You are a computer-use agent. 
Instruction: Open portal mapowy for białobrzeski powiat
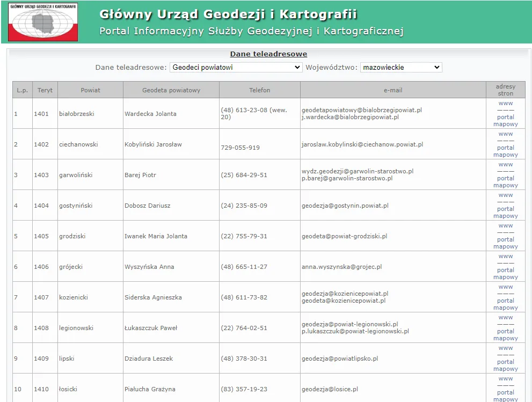(506, 120)
